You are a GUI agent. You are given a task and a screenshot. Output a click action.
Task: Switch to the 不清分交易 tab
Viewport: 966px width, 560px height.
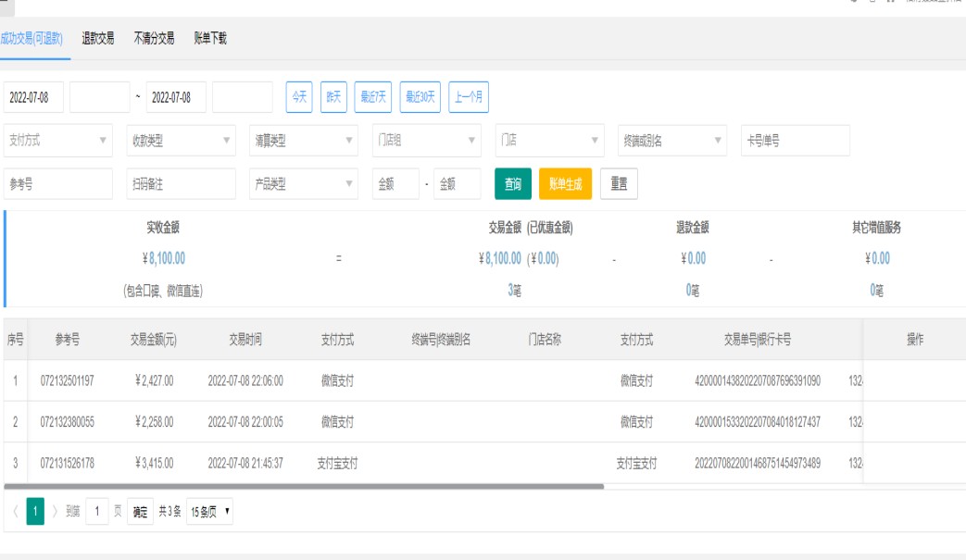pos(155,38)
